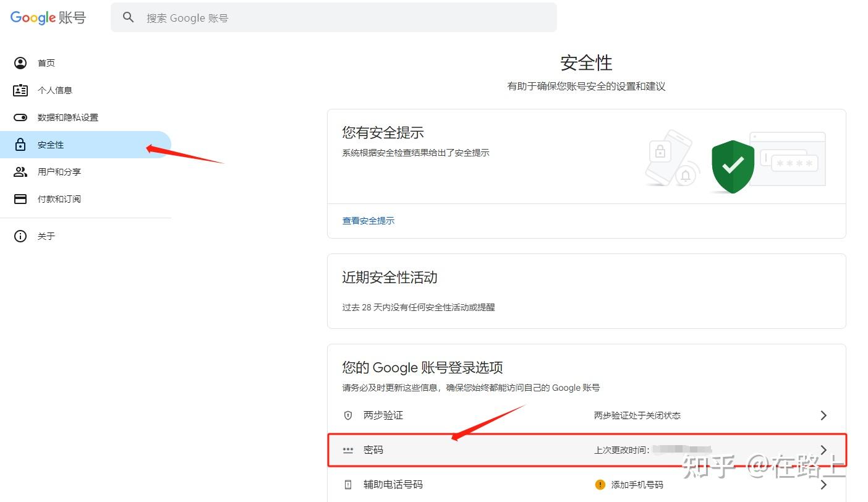Click the 辅助电话号码 phone icon

[348, 485]
